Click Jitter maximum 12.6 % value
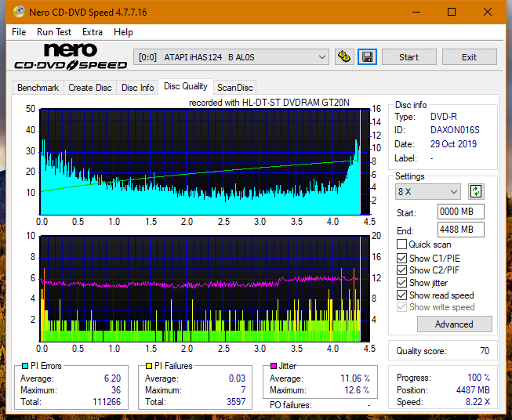Image resolution: width=512 pixels, height=420 pixels. [357, 390]
